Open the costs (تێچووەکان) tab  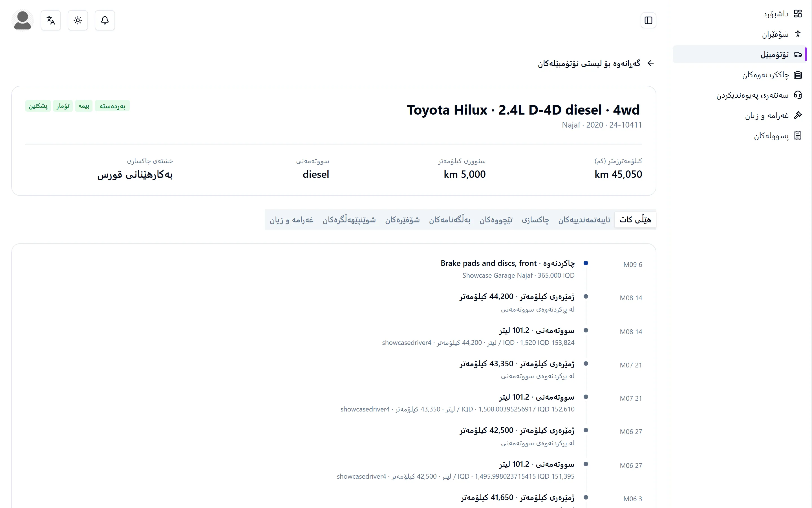tap(496, 220)
